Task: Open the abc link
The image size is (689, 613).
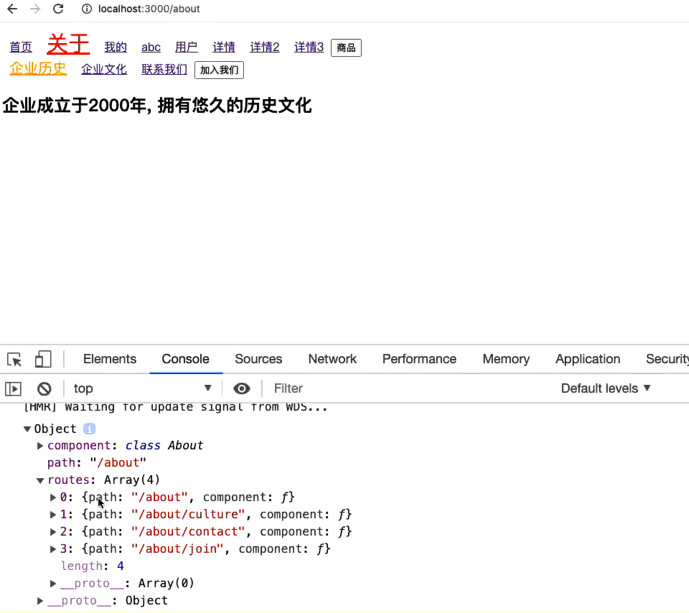Action: 151,47
